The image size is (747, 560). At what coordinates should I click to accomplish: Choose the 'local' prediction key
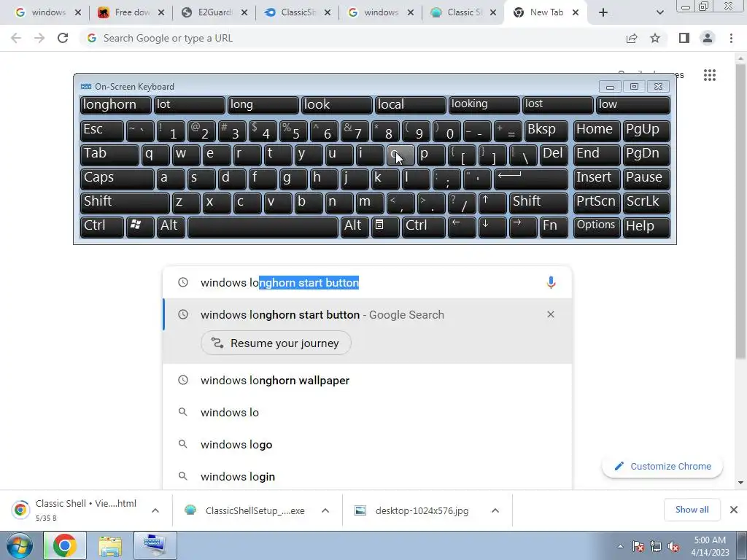(x=410, y=105)
